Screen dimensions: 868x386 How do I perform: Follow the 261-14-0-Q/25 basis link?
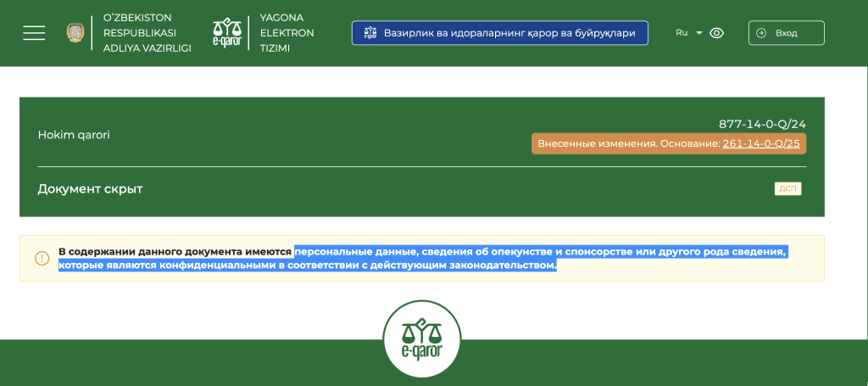click(x=761, y=143)
